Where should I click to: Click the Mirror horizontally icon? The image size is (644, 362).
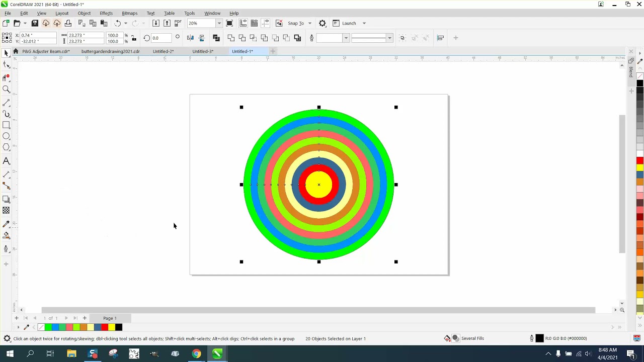pyautogui.click(x=190, y=38)
